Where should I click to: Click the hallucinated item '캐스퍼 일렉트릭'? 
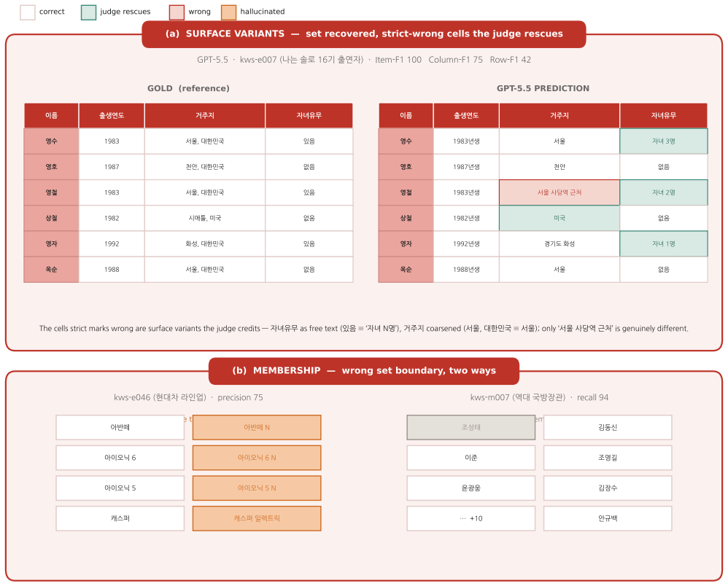[x=257, y=518]
